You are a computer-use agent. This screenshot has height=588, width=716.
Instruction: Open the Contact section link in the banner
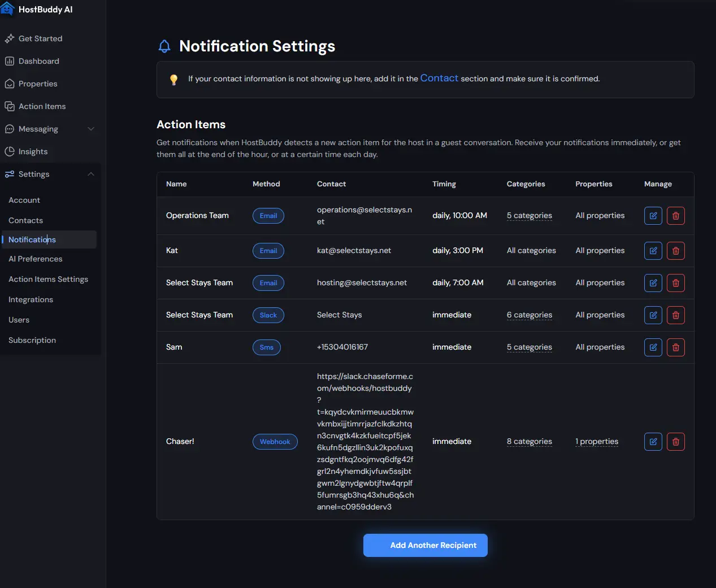pyautogui.click(x=439, y=78)
